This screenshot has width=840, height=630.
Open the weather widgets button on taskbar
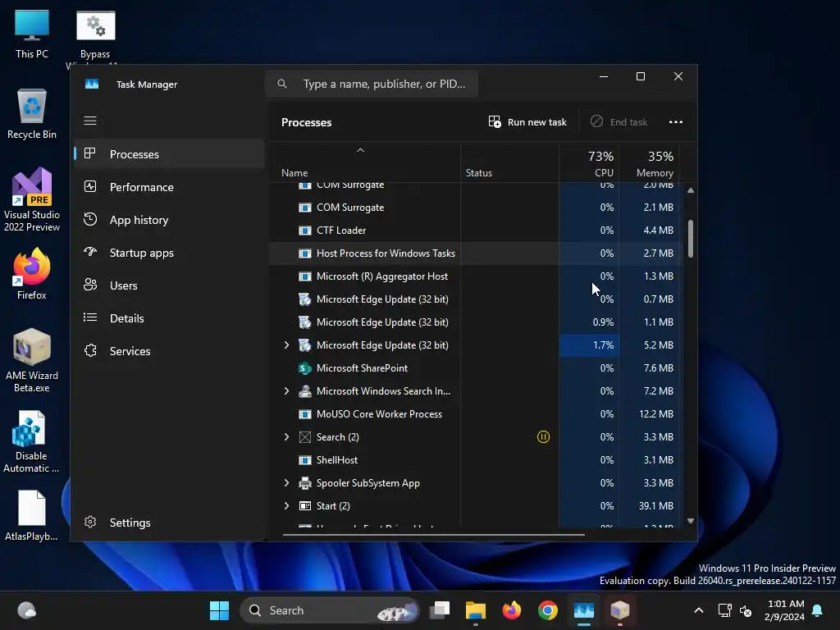point(27,610)
